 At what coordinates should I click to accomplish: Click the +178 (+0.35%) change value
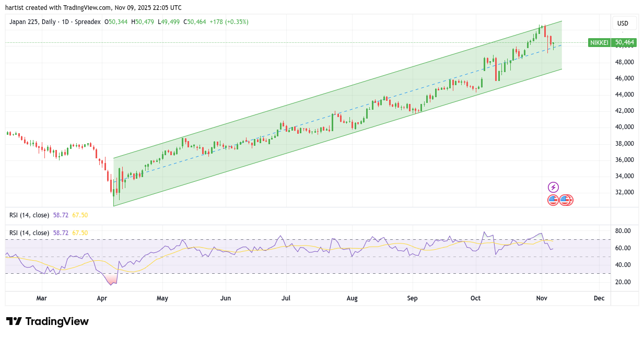click(x=229, y=22)
